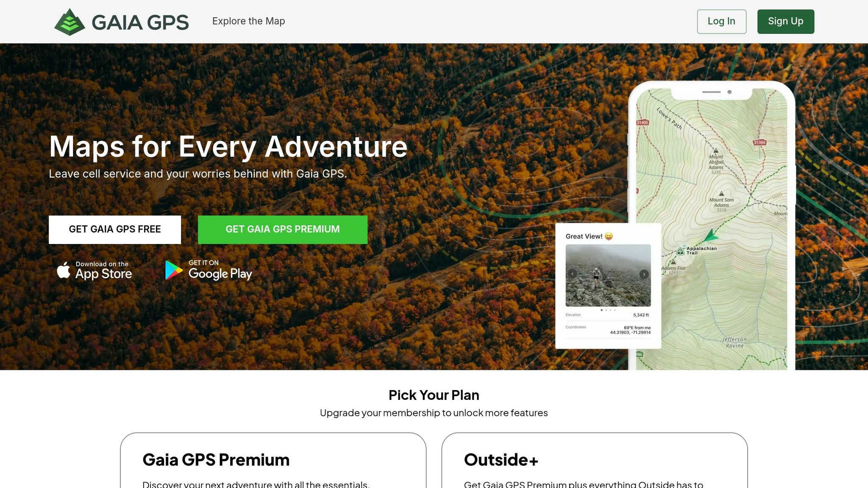Click the Gaia GPS pyramid logo icon

tap(70, 22)
